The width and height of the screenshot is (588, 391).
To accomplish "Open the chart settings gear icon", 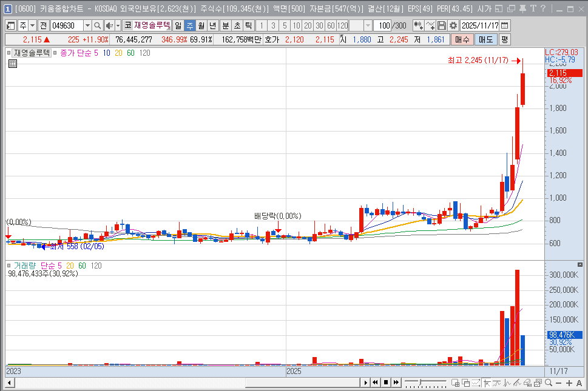I will pyautogui.click(x=453, y=25).
